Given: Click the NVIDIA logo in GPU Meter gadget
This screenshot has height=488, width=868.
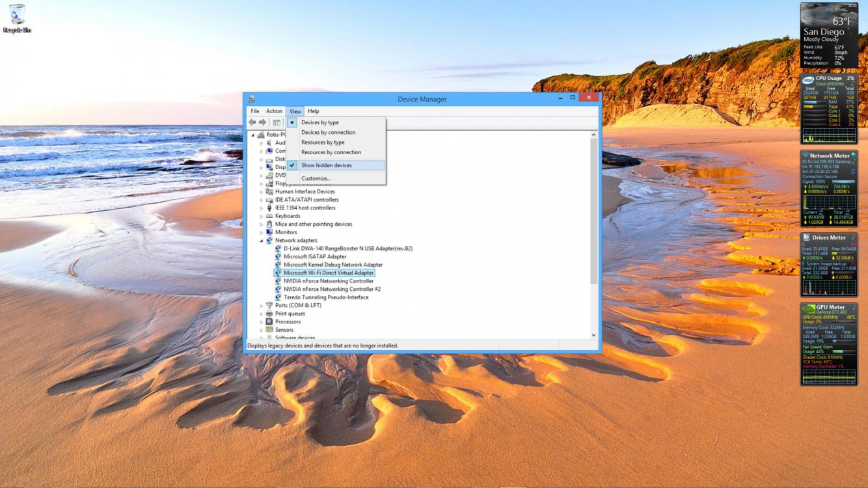Looking at the screenshot, I should pos(808,308).
